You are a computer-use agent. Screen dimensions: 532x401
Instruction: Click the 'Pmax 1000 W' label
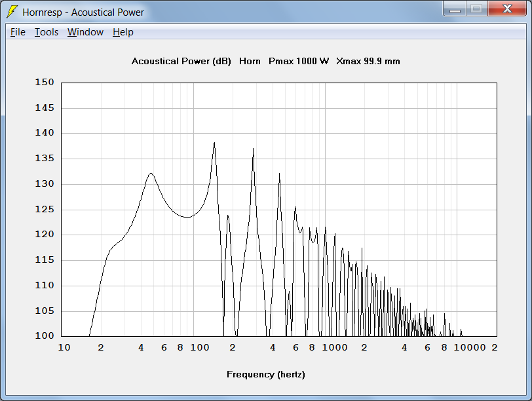[x=299, y=62]
